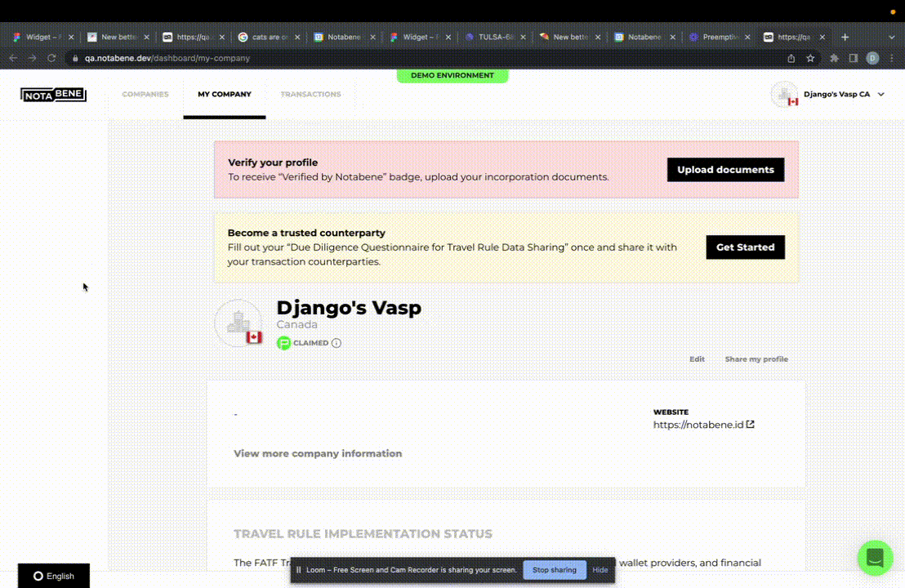The height and width of the screenshot is (588, 905).
Task: Switch to the TULSA-68 browser tab
Action: [495, 37]
